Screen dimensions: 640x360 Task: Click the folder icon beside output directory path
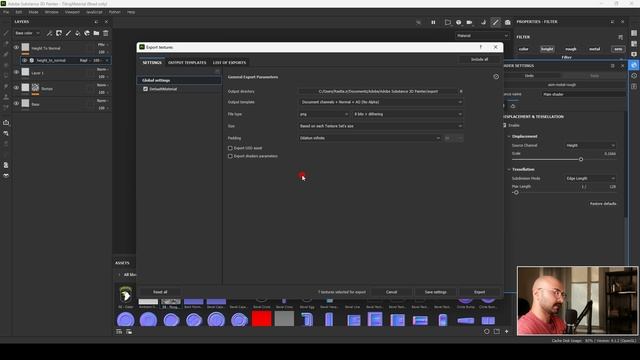(x=461, y=91)
